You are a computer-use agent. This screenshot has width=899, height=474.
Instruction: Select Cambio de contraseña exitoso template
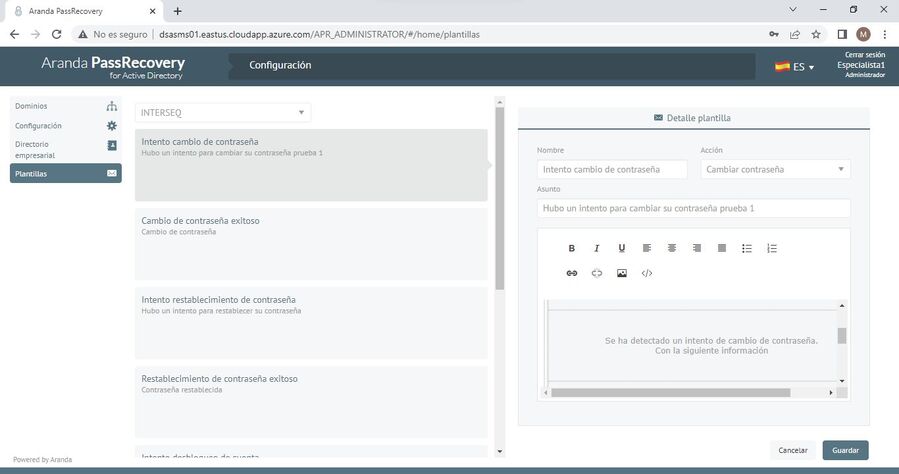point(311,244)
